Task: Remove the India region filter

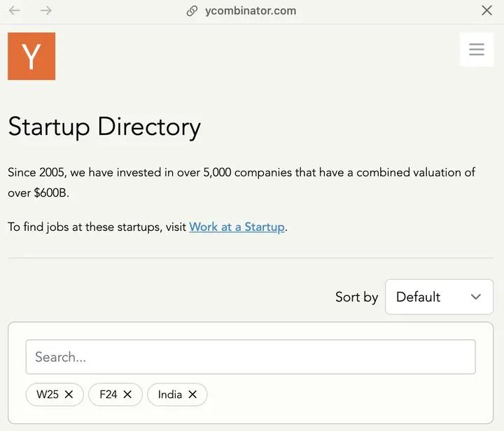Action: (192, 395)
